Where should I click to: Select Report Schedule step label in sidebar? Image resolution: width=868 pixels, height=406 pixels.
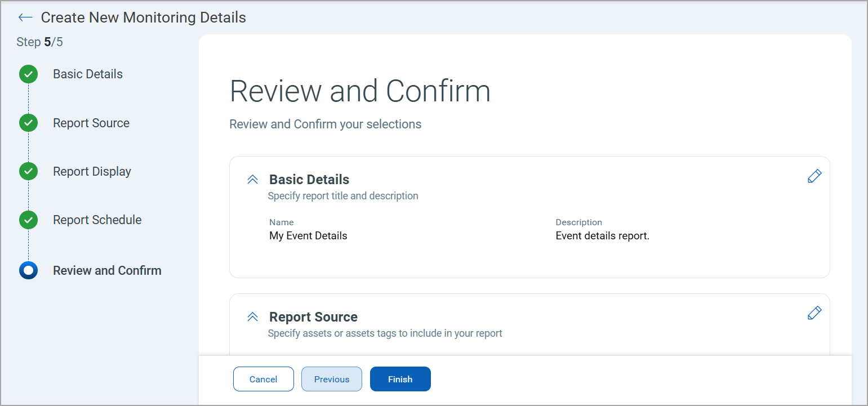click(x=97, y=220)
